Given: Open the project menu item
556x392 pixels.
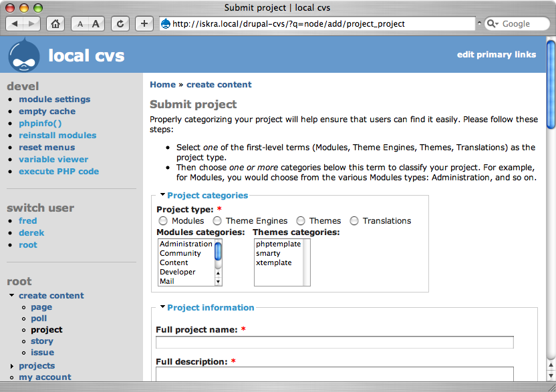Looking at the screenshot, I should (47, 330).
